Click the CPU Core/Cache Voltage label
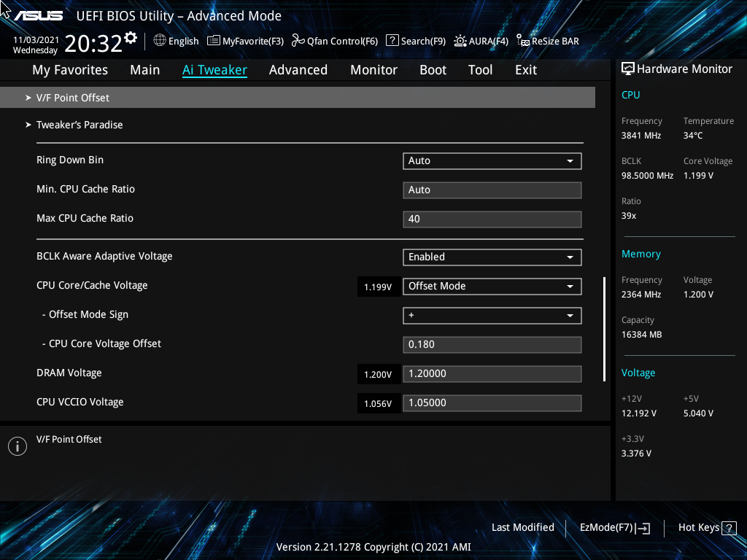747x560 pixels. coord(92,285)
